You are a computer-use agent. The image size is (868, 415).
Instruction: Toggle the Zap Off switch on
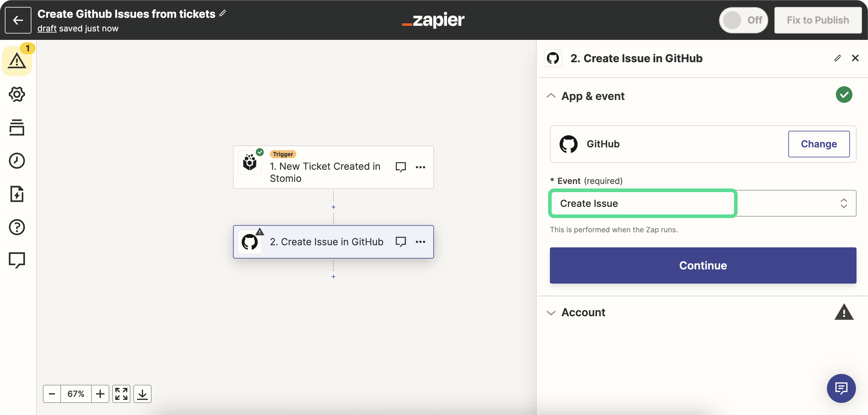[743, 20]
